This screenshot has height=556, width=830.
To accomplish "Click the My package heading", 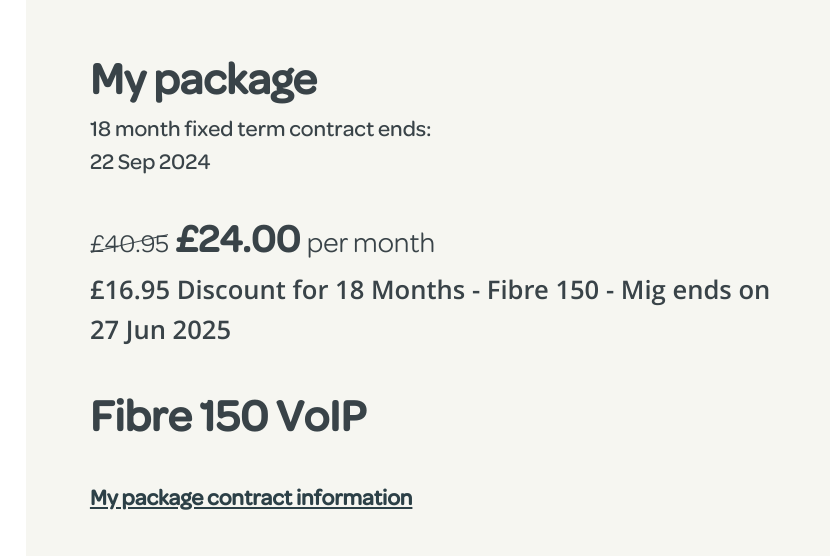I will pos(204,79).
